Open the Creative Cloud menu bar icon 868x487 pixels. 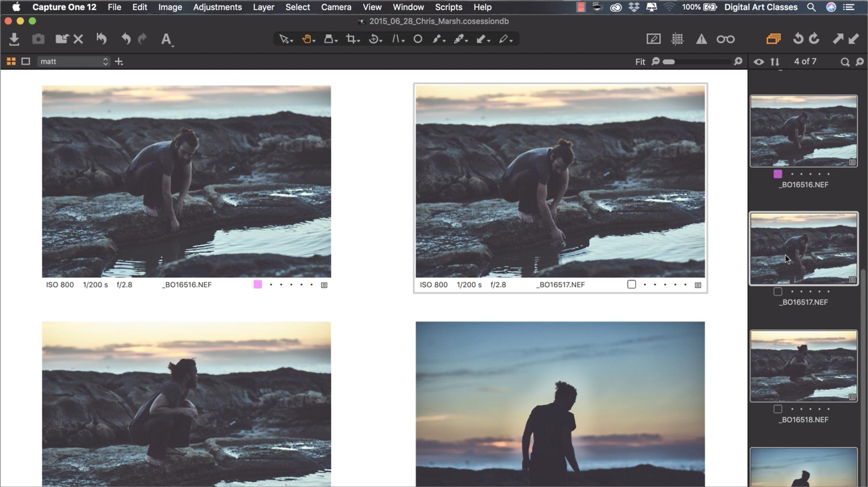point(616,7)
